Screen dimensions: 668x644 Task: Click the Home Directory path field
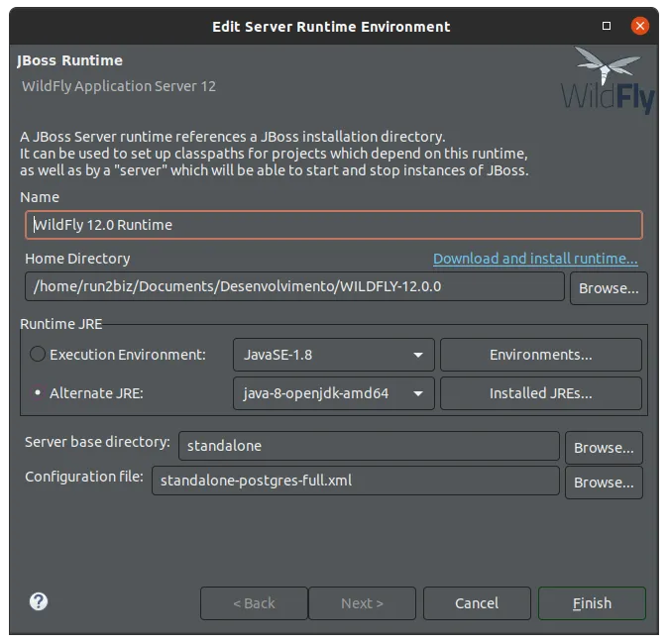pos(294,286)
